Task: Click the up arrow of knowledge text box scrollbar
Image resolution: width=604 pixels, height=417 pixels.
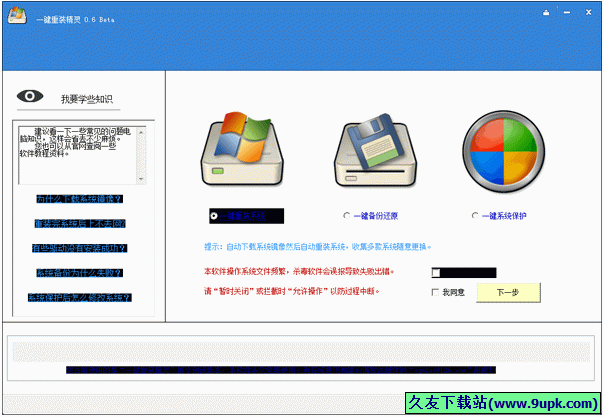Action: [x=141, y=132]
